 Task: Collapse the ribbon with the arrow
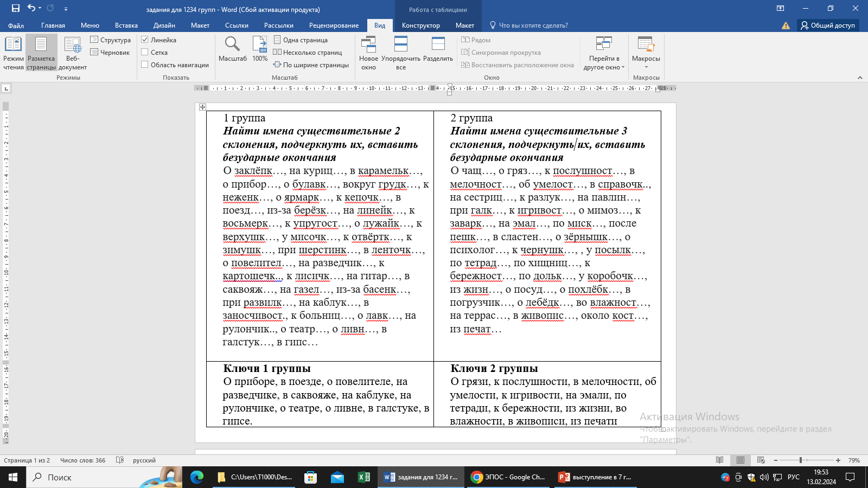tap(860, 78)
